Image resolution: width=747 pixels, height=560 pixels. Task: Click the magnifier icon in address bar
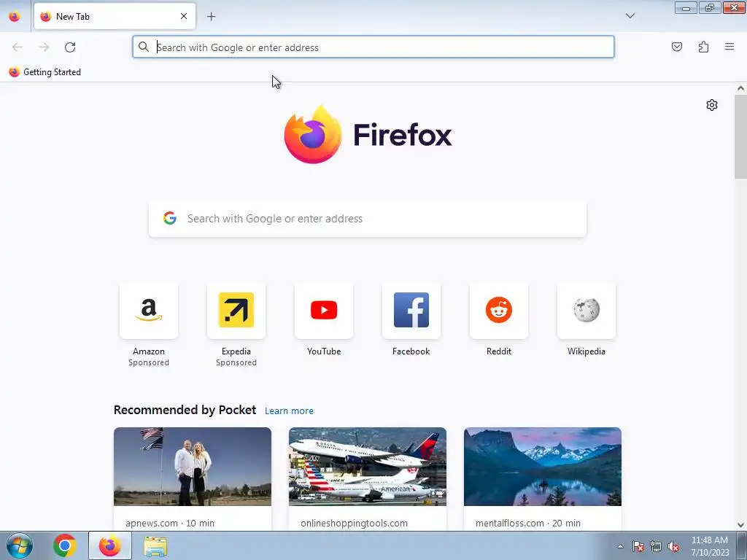tap(144, 47)
